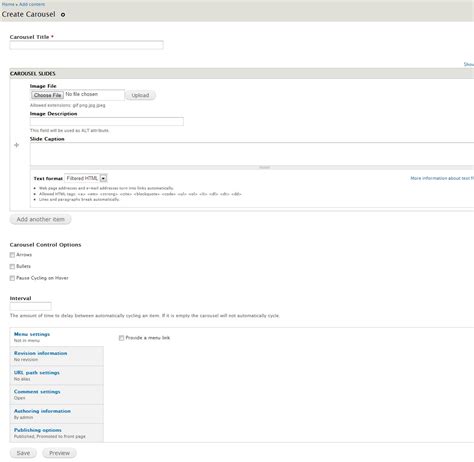Tick Provide a menu link checkbox
Image resolution: width=474 pixels, height=462 pixels.
tap(121, 338)
